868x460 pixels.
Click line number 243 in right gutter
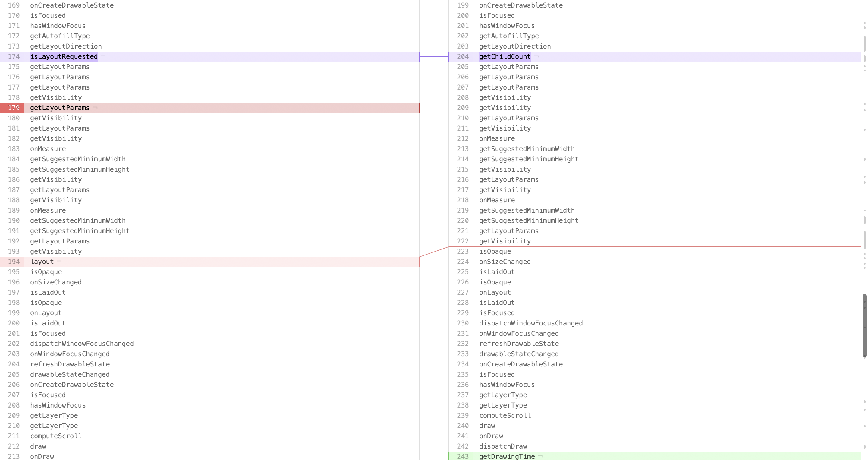(x=462, y=456)
